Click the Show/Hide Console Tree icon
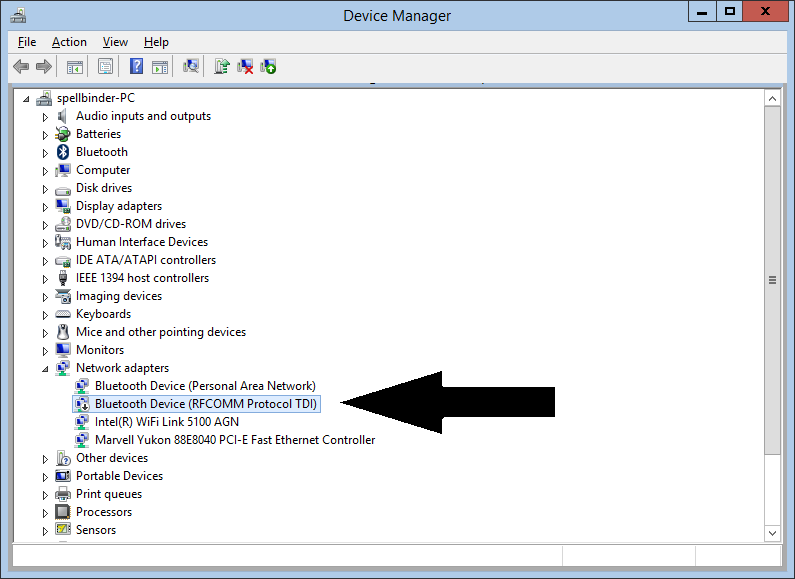The width and height of the screenshot is (795, 579). (74, 67)
